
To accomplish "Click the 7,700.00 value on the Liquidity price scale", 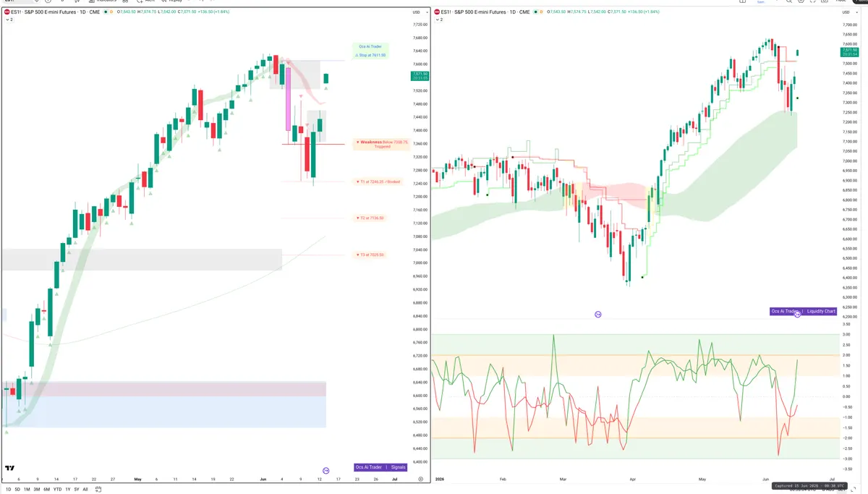I will [x=851, y=25].
